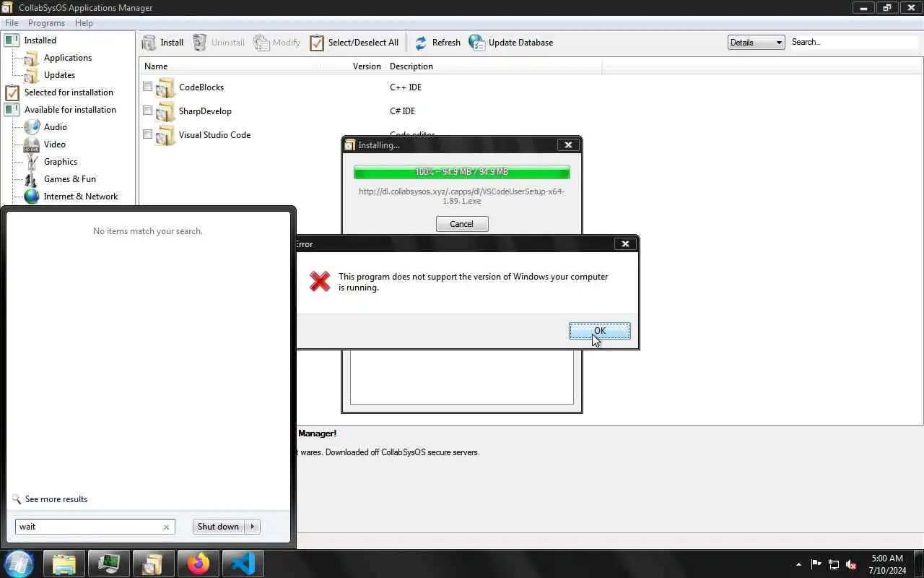Open Selected for installation checklist icon
This screenshot has height=578, width=924.
pyautogui.click(x=12, y=92)
